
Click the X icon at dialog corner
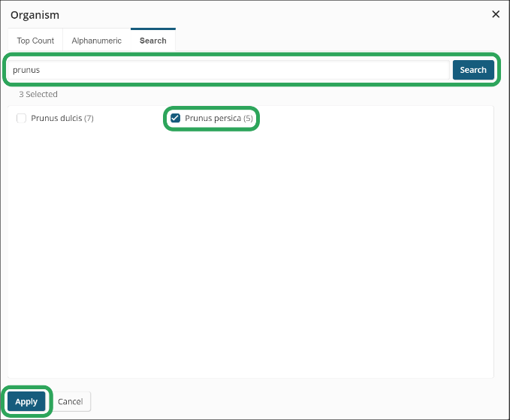(496, 14)
